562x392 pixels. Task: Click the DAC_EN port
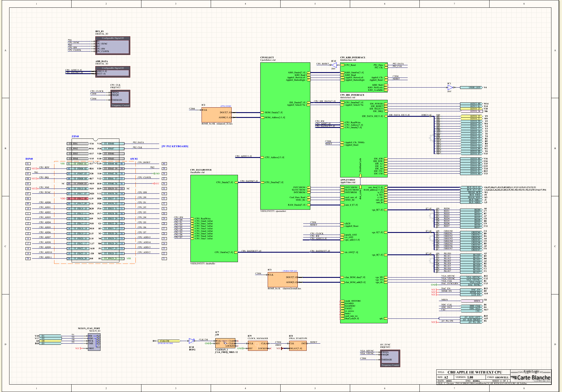click(471, 290)
